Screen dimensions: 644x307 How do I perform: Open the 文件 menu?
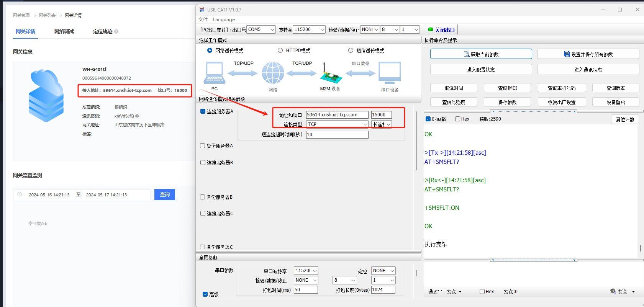click(x=203, y=20)
